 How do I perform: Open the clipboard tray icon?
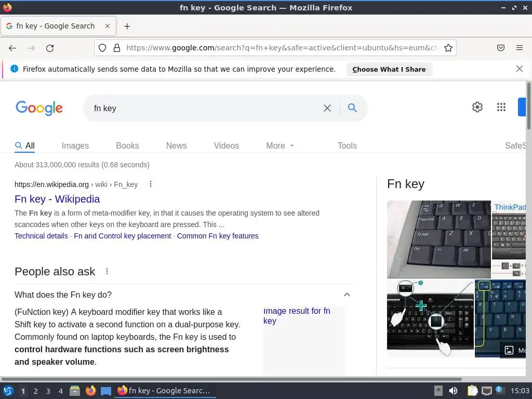[x=472, y=391]
